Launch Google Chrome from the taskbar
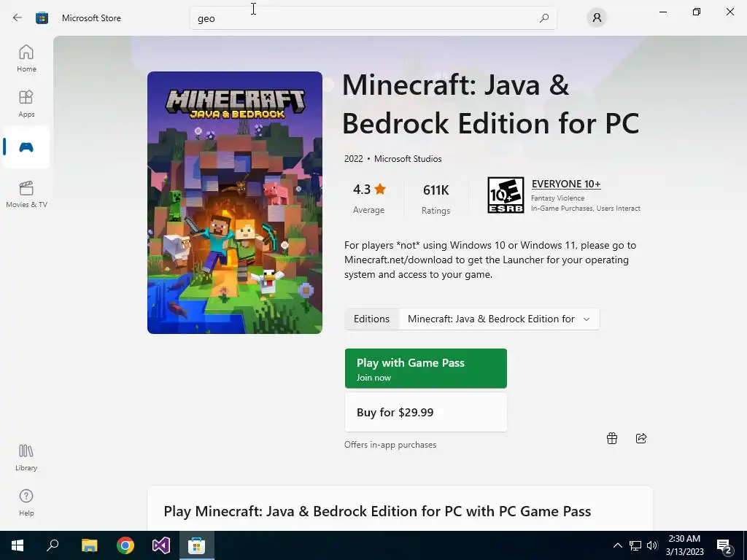The image size is (747, 560). 125,545
